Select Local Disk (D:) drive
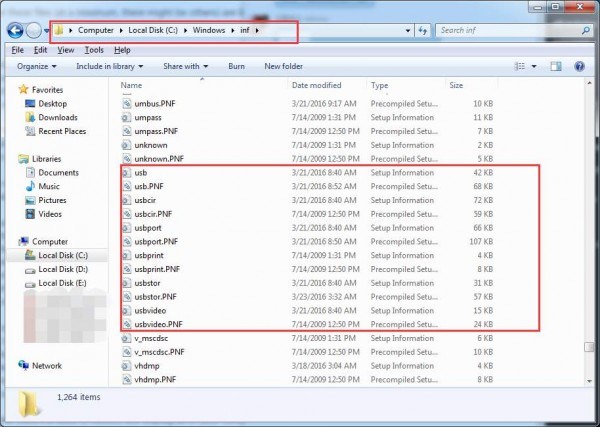 click(63, 269)
